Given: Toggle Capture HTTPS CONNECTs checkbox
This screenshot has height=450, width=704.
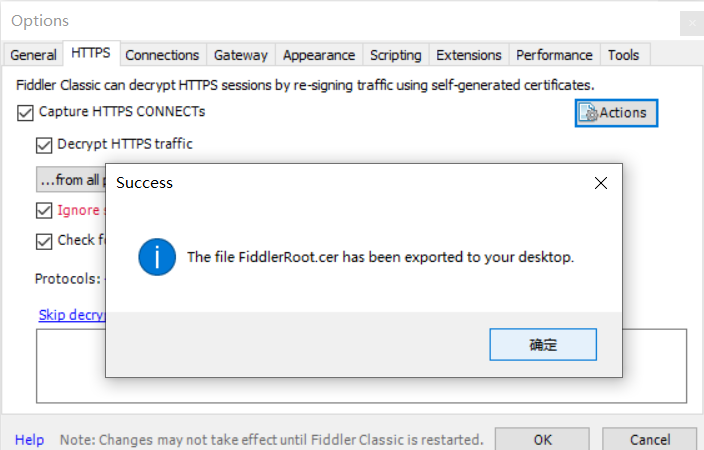Looking at the screenshot, I should (25, 112).
